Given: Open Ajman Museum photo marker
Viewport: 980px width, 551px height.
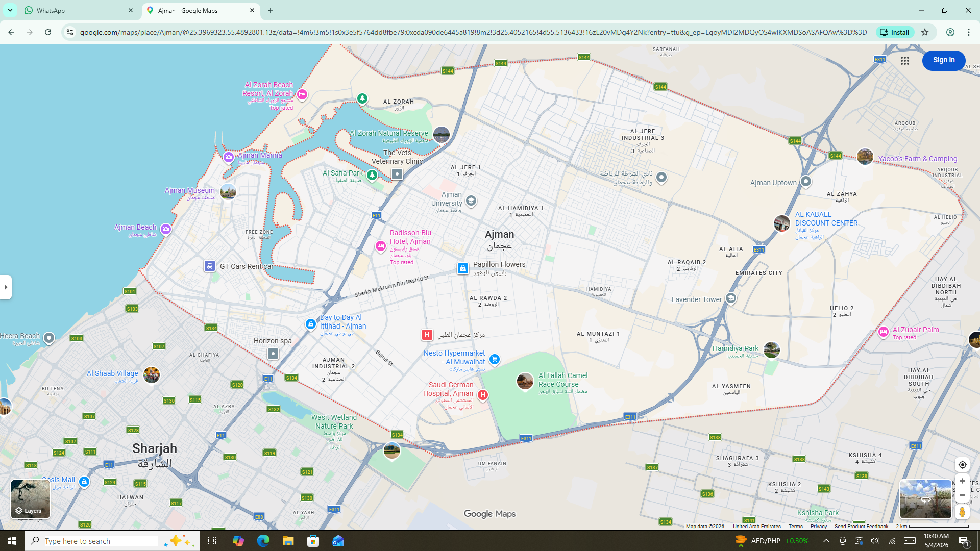Looking at the screenshot, I should click(228, 192).
